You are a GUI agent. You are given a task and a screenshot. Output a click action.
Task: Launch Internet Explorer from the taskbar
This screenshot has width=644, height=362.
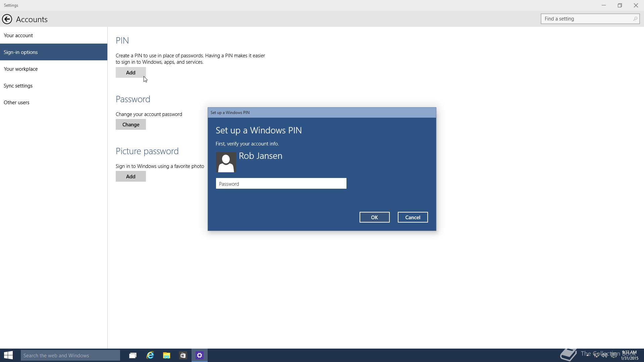(x=150, y=355)
